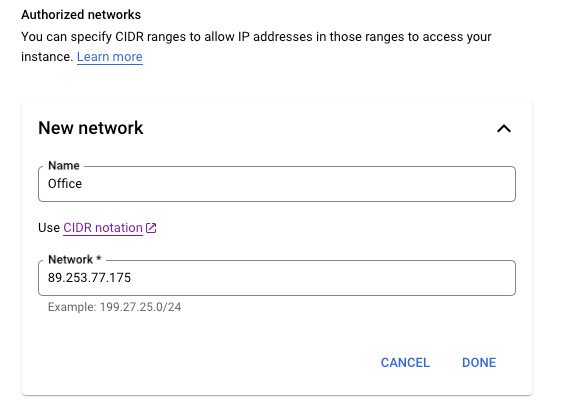Click the Name field label
Viewport: 562px width, 402px height.
[x=64, y=166]
